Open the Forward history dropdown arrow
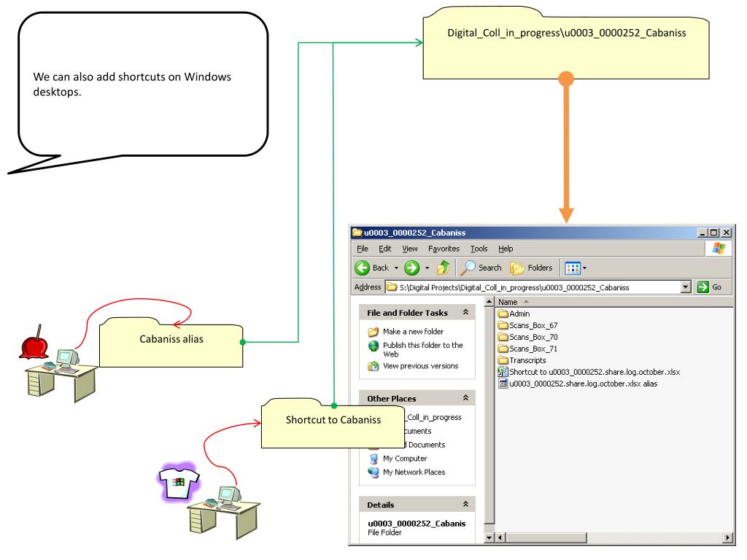This screenshot has height=560, width=747. [x=427, y=268]
